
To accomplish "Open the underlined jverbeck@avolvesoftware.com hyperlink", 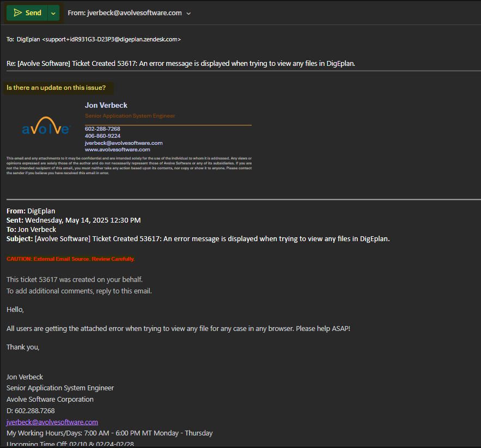I will pos(52,422).
